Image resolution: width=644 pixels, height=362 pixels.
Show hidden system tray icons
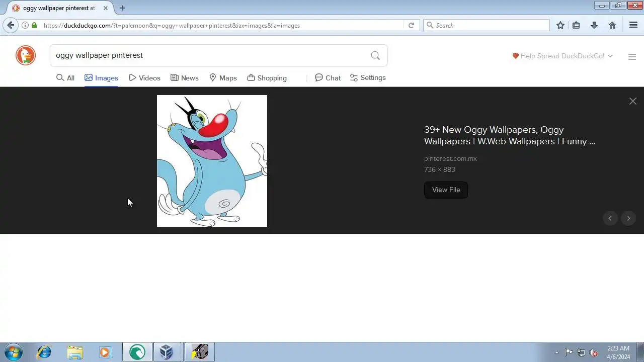pos(556,352)
